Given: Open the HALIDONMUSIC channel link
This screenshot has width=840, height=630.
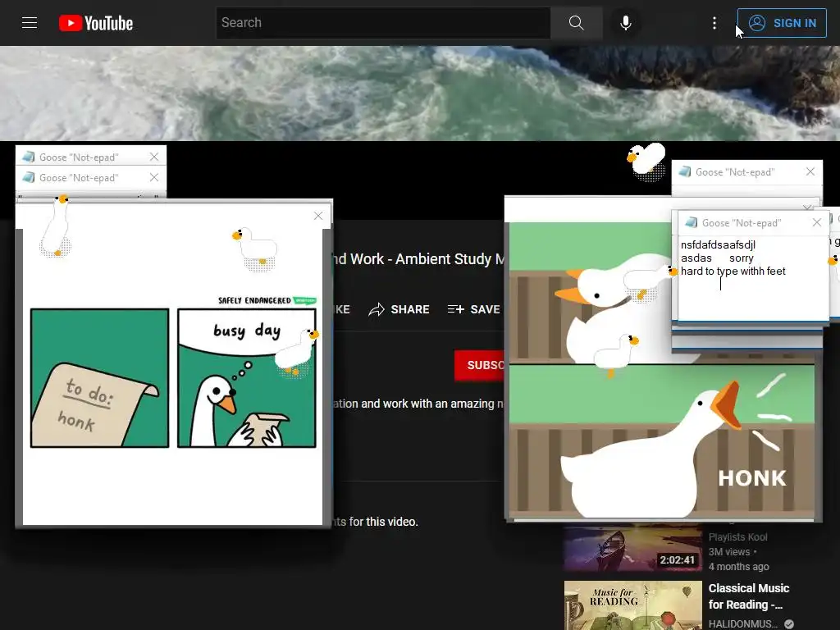Looking at the screenshot, I should [x=743, y=623].
